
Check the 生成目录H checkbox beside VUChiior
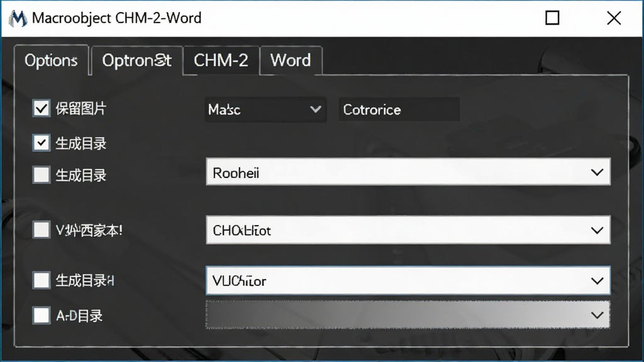coord(41,280)
